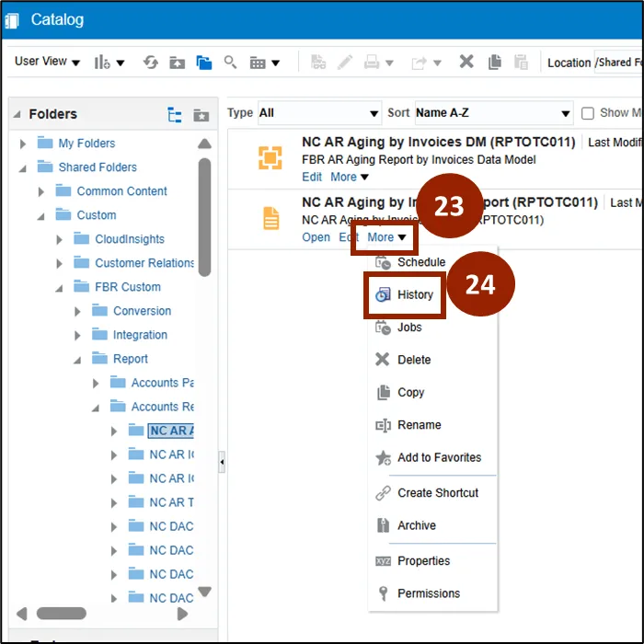
Task: Click the magnifier Search icon
Action: [230, 63]
